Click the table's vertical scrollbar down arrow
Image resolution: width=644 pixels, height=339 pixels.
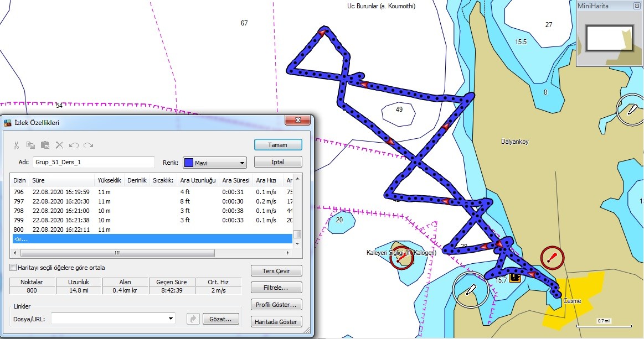(297, 244)
